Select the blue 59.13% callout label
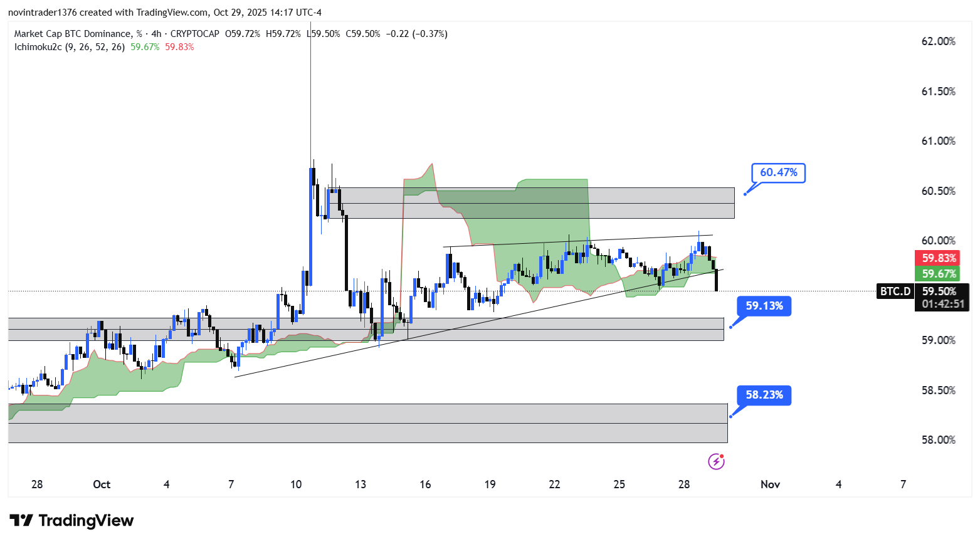980x544 pixels. click(x=764, y=306)
